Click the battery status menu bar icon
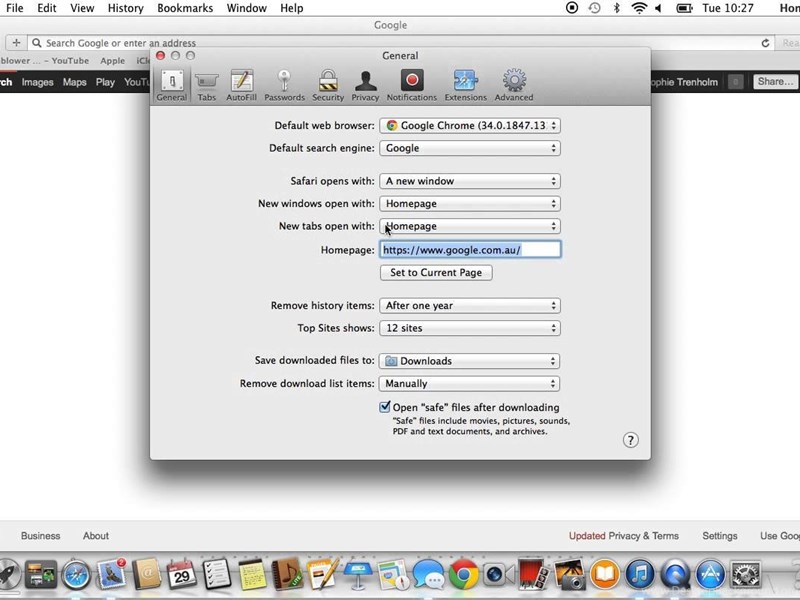 tap(684, 8)
